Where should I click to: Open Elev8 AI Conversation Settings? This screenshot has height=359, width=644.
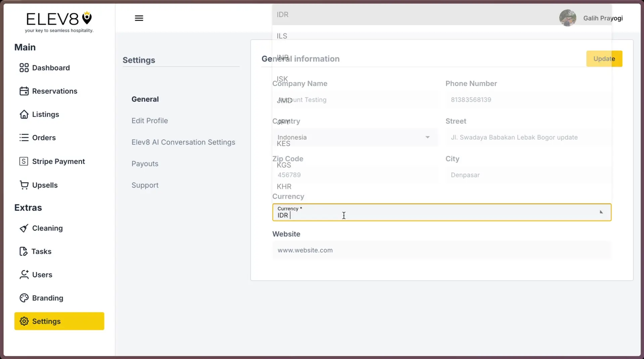click(183, 142)
